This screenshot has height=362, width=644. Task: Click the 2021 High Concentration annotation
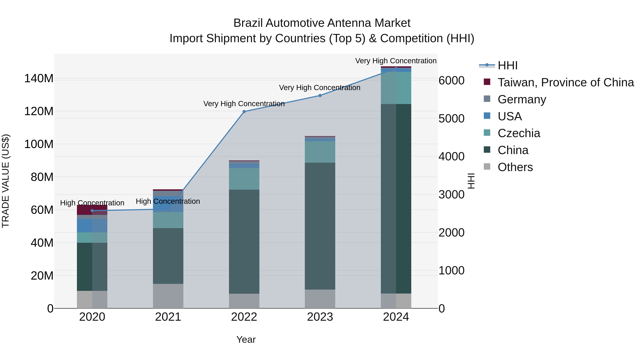168,201
